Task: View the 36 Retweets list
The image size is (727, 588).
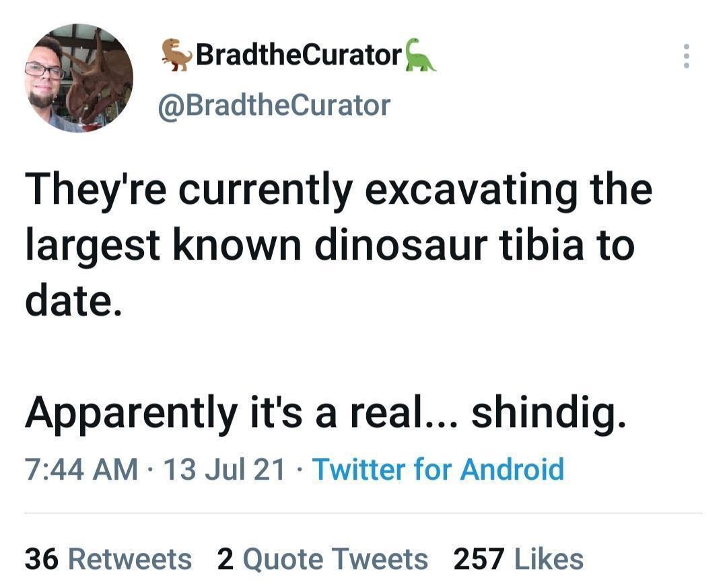Action: [x=108, y=559]
